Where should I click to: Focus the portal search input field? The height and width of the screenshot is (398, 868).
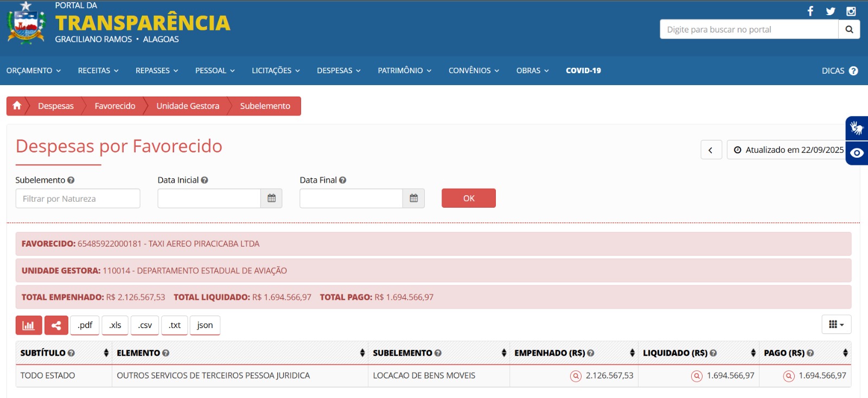(x=749, y=29)
